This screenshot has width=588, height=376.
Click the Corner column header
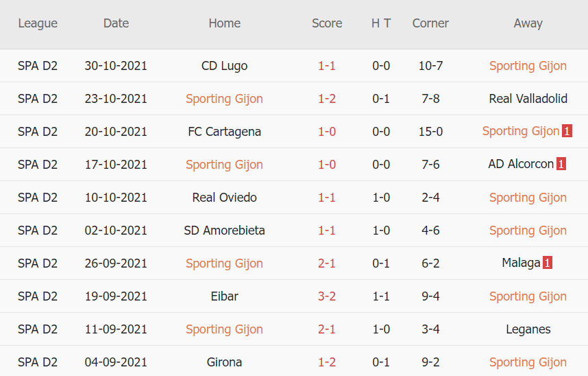point(430,23)
